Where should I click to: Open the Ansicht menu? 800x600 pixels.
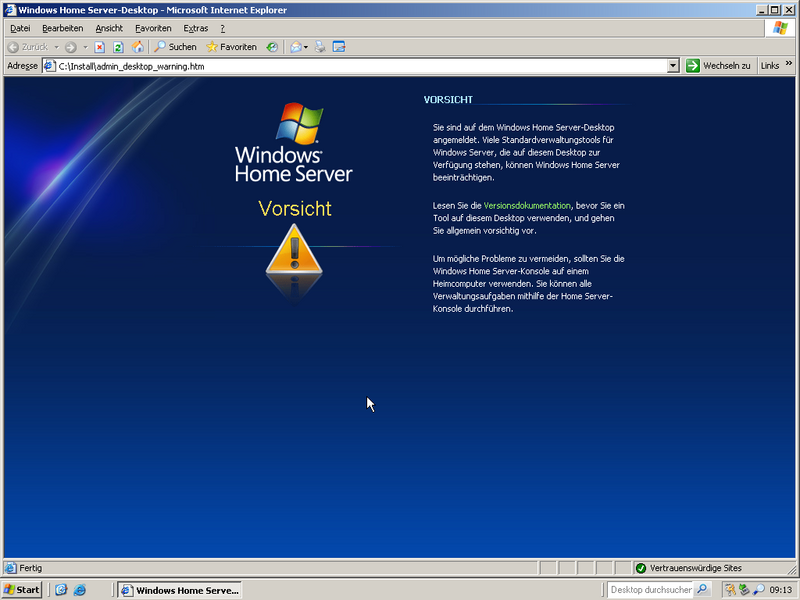[x=110, y=28]
